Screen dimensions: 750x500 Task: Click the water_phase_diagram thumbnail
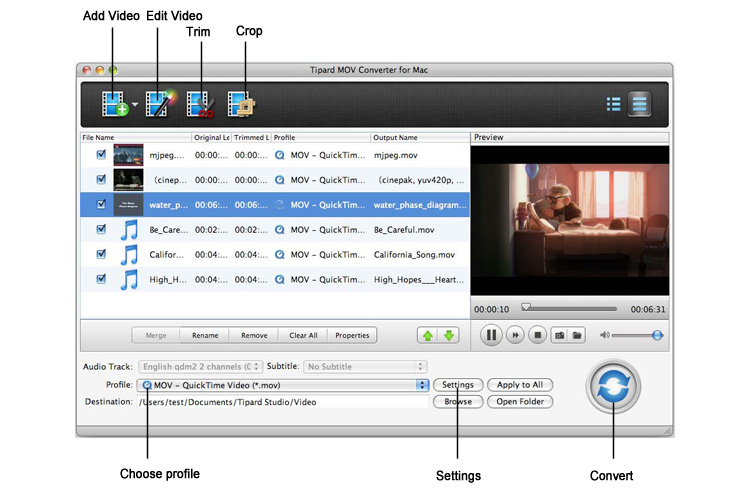(x=128, y=205)
